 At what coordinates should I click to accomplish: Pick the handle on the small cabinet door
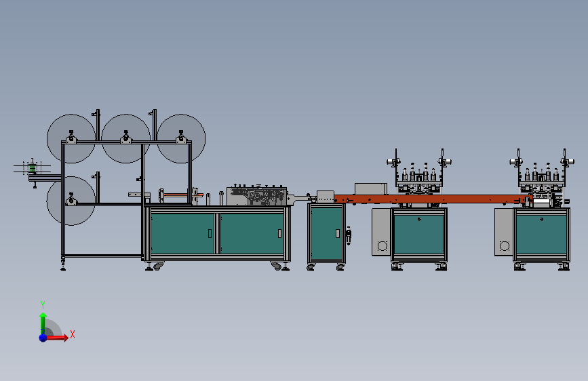[x=338, y=234]
